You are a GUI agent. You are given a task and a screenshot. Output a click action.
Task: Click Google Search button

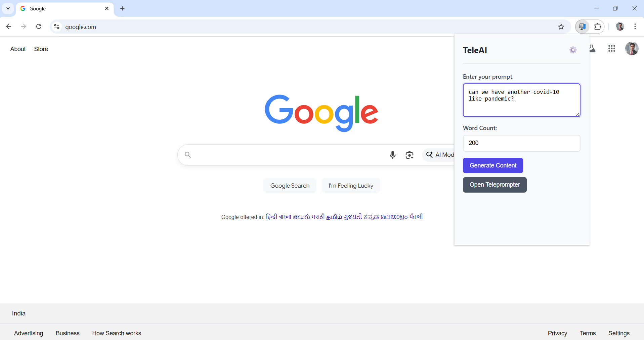point(290,186)
